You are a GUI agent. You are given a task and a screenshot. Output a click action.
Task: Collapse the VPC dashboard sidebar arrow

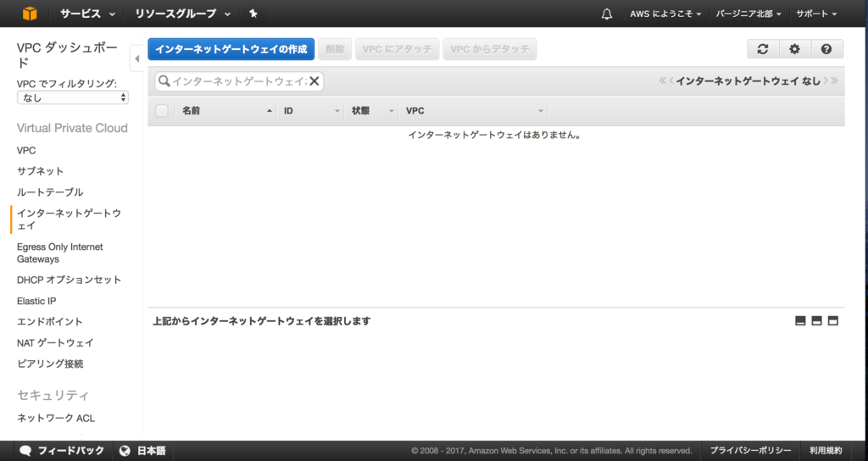(136, 58)
